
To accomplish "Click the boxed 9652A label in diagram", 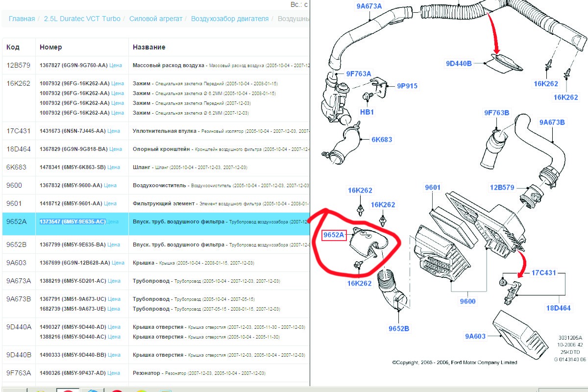I will pyautogui.click(x=334, y=235).
